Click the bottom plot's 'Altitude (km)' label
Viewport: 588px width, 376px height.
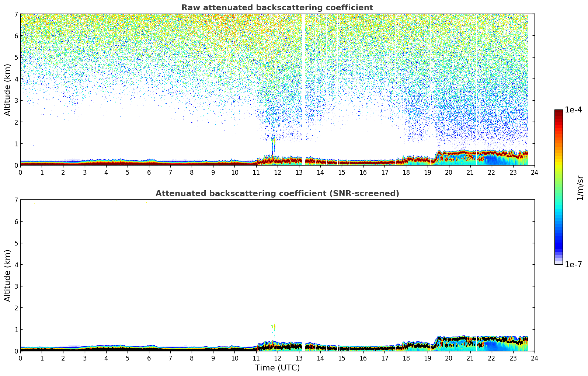pos(7,275)
